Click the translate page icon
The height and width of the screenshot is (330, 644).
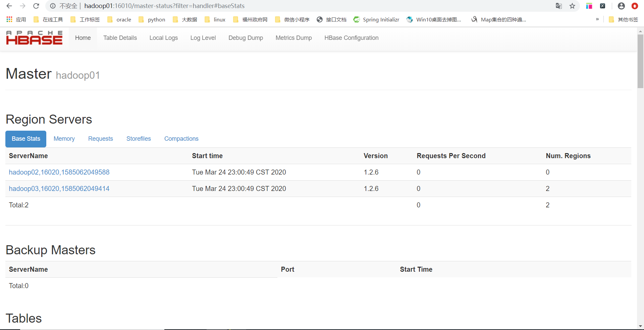coord(559,6)
